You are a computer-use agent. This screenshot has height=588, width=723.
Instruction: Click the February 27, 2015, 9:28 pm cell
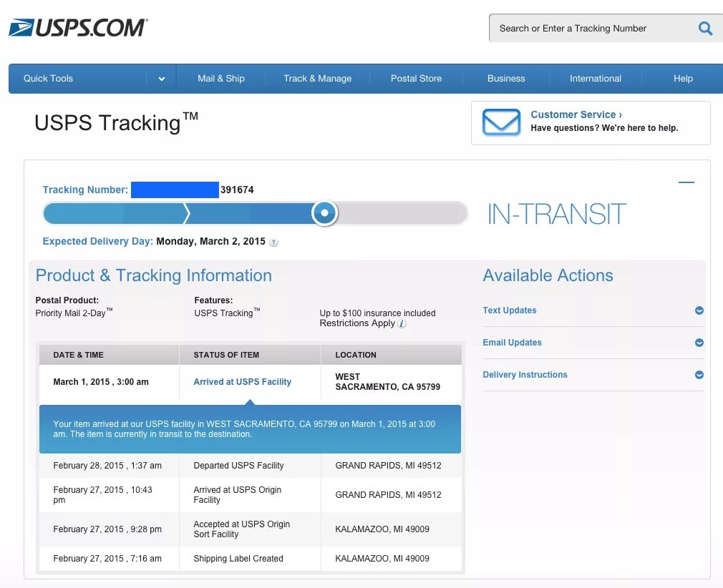point(107,529)
